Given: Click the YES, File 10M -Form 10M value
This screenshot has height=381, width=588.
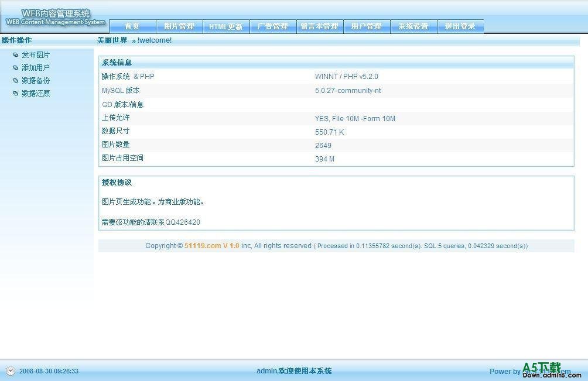Looking at the screenshot, I should click(355, 118).
